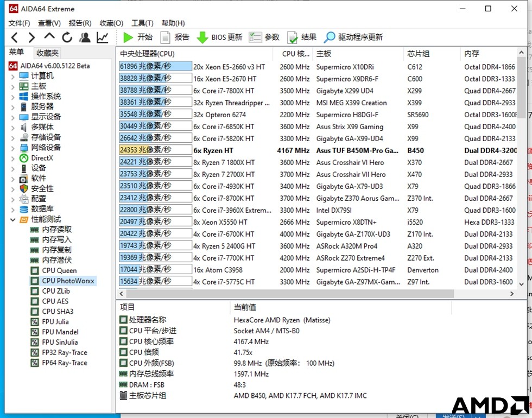Image resolution: width=532 pixels, height=418 pixels.
Task: Start the benchmark with the 开始 button
Action: coord(138,37)
